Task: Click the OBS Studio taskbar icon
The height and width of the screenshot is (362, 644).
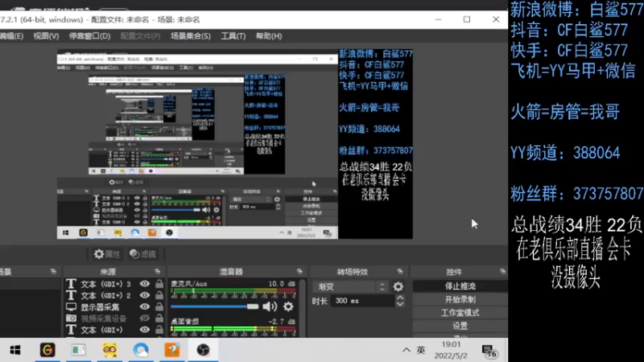Action: coord(203,350)
